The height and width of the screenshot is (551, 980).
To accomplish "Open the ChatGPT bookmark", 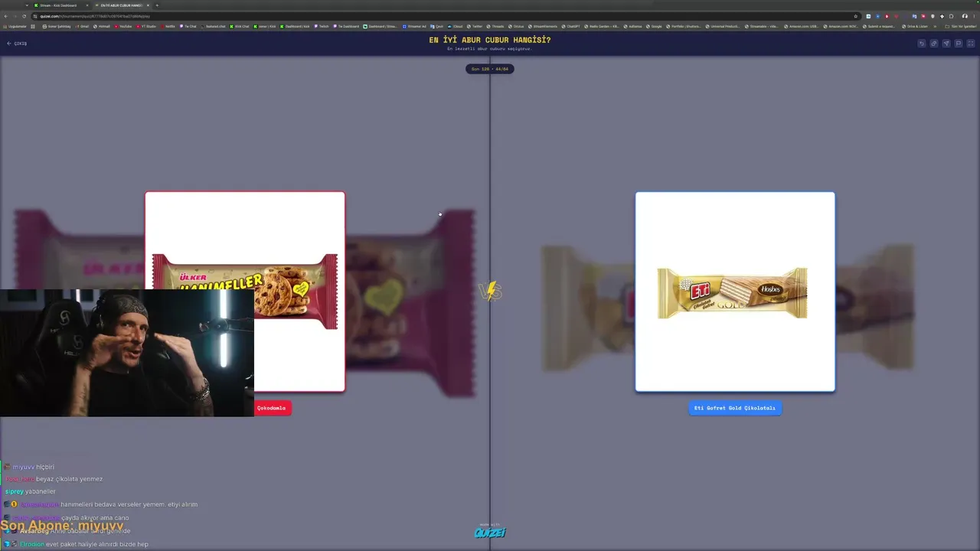I will pyautogui.click(x=571, y=26).
